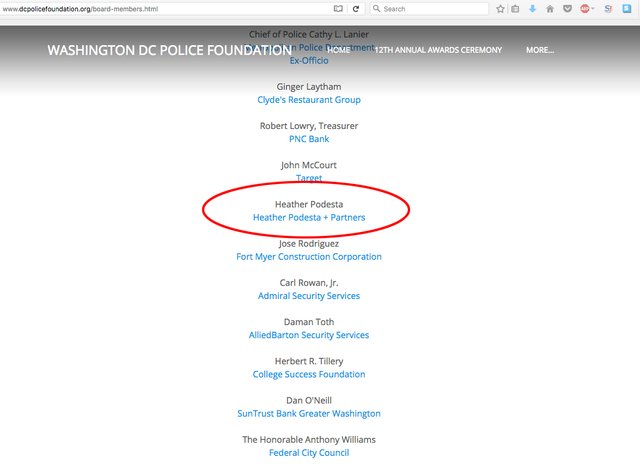640x465 pixels.
Task: Select the dcpolicefoundation.org URL in address bar
Action: coord(80,9)
